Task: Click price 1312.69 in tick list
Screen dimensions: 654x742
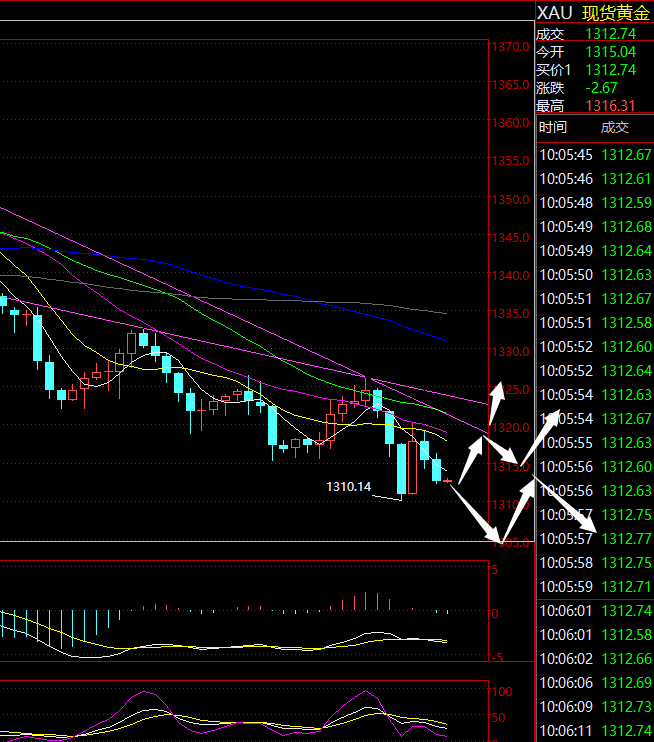Action: tap(627, 683)
